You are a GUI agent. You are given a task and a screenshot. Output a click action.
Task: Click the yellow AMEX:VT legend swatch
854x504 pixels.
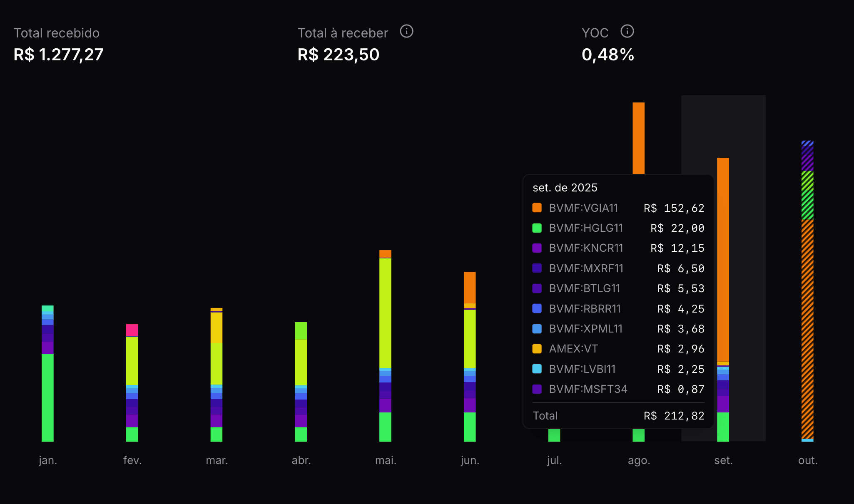click(537, 349)
